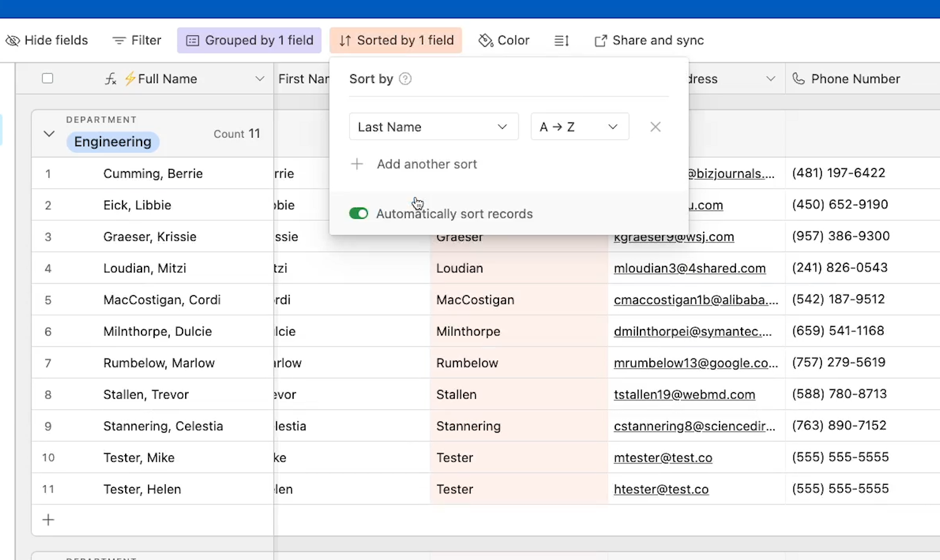The height and width of the screenshot is (560, 940).
Task: Open the tstallen19@webmd.com email link
Action: tap(685, 395)
